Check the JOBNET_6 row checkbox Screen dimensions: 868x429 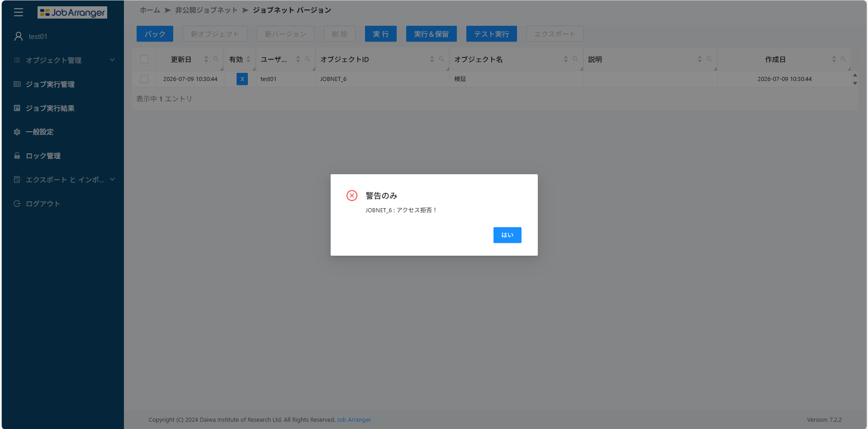coord(144,79)
